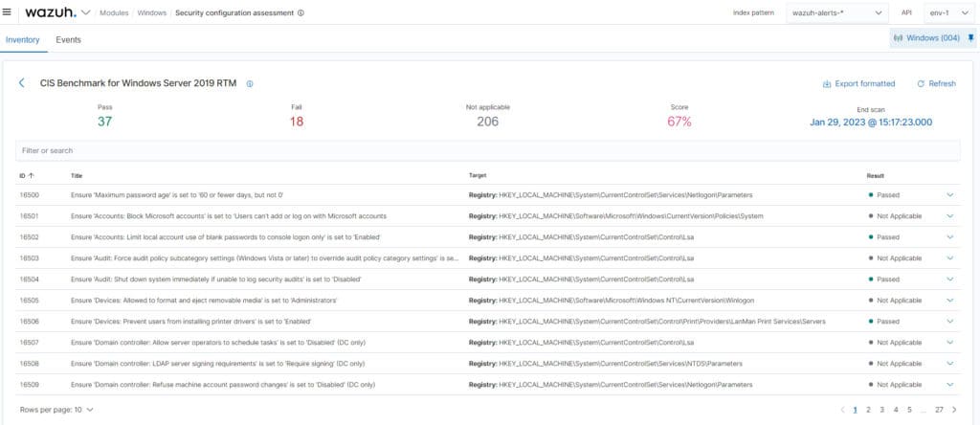Click the back arrow beside CIS Benchmark title
This screenshot has width=980, height=425.
tap(22, 83)
